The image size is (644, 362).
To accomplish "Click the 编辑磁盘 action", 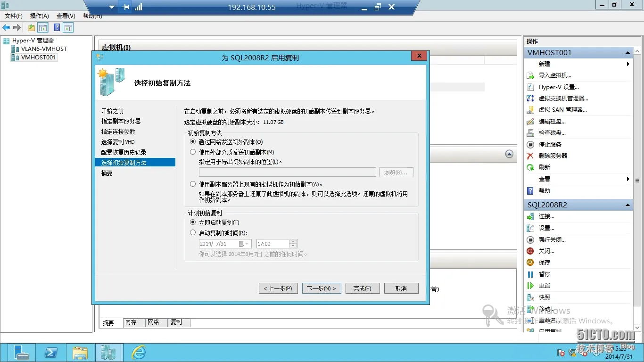I will [x=552, y=122].
